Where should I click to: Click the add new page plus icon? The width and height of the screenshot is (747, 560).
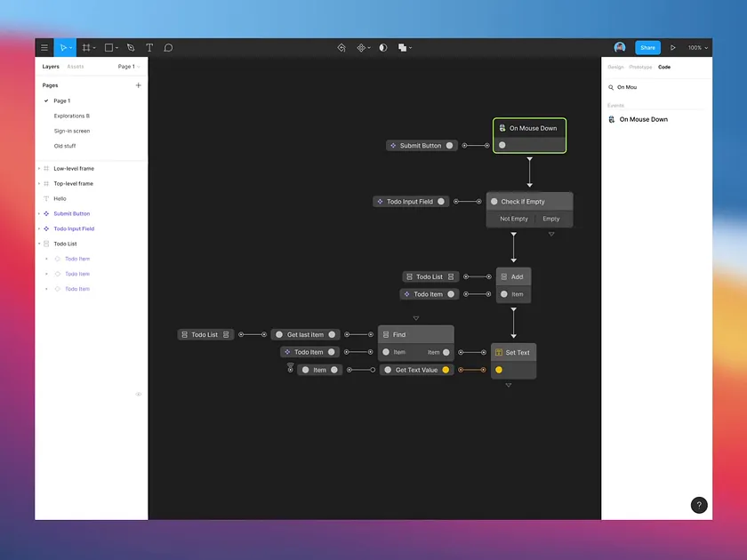tap(139, 84)
